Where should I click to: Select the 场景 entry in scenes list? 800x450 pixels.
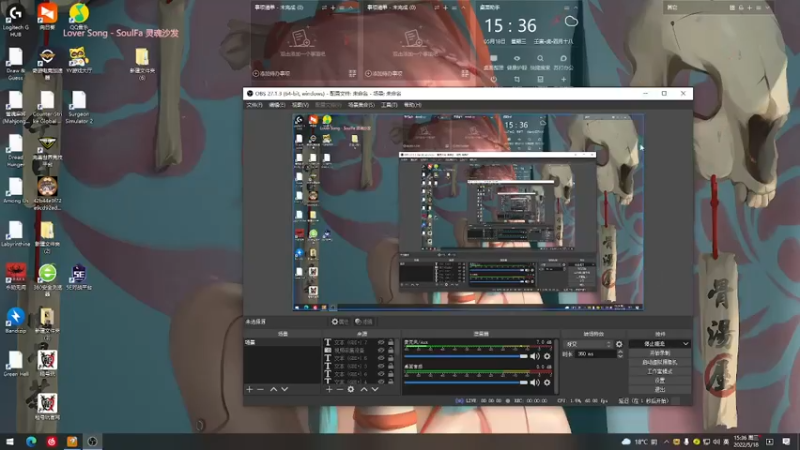click(283, 342)
